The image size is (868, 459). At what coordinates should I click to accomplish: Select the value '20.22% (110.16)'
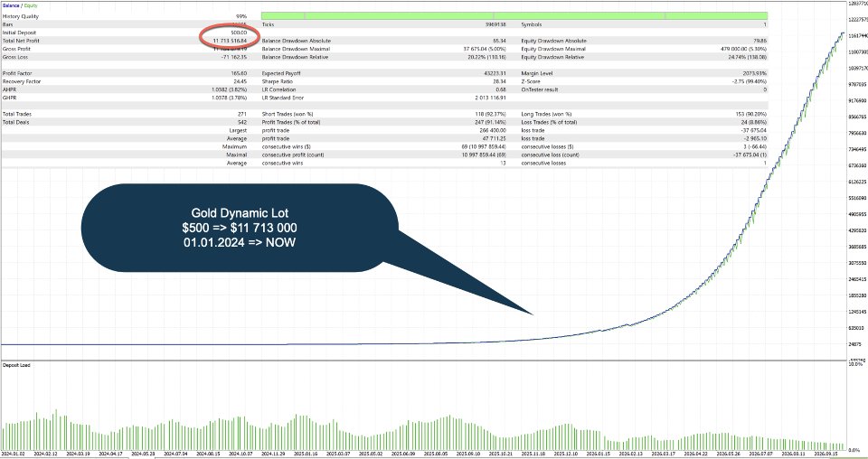486,57
